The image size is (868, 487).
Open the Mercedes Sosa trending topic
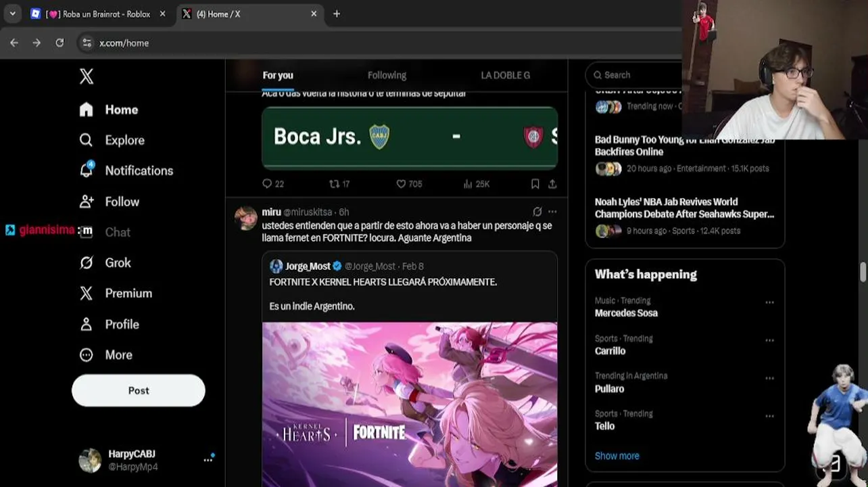coord(626,313)
